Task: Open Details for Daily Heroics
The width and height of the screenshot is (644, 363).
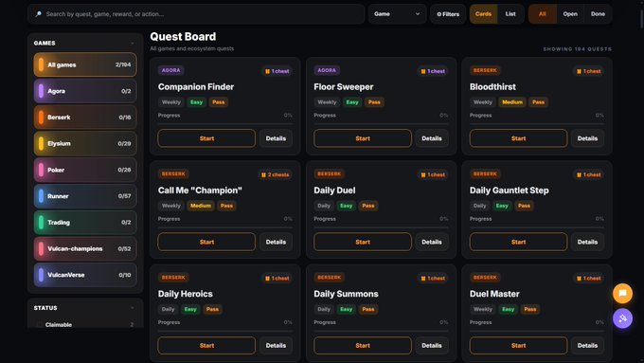Action: 276,346
